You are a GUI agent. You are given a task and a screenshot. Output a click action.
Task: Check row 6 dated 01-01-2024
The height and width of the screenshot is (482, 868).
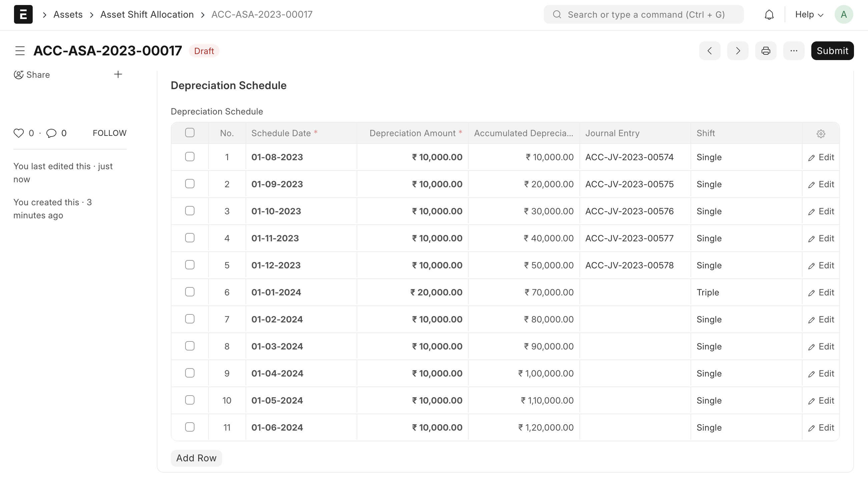pyautogui.click(x=190, y=292)
